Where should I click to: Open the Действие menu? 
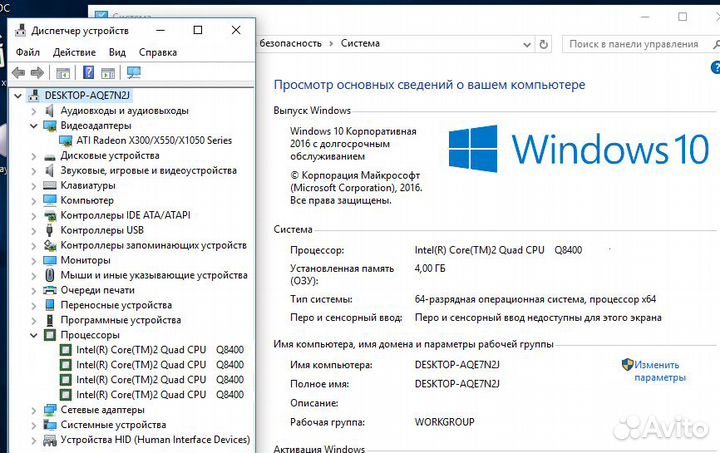point(74,52)
